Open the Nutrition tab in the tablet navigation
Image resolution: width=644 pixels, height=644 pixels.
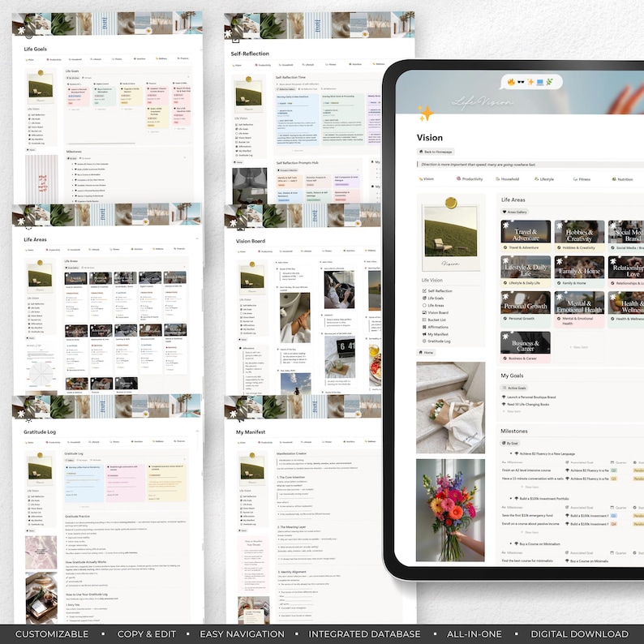[623, 179]
